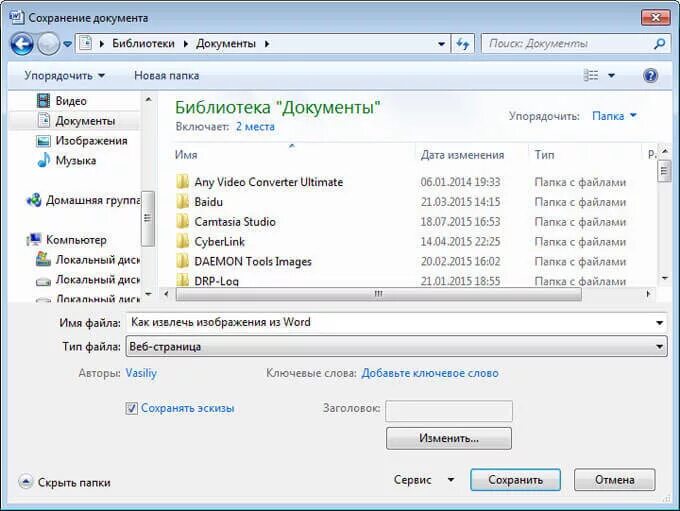Open Домашняя группа in navigation pane
Viewport: 680px width, 511px height.
click(93, 200)
